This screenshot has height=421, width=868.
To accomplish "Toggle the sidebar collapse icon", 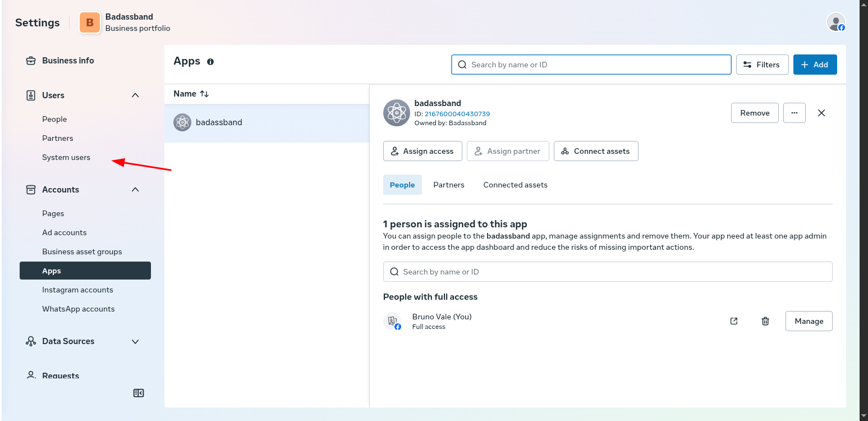I will click(x=139, y=393).
